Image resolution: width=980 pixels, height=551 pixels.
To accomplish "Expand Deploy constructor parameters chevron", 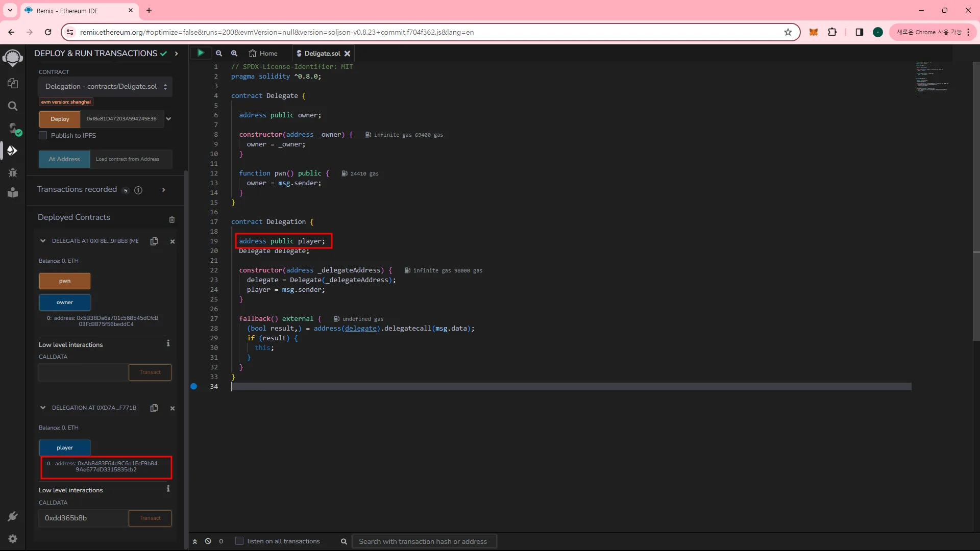I will (168, 119).
